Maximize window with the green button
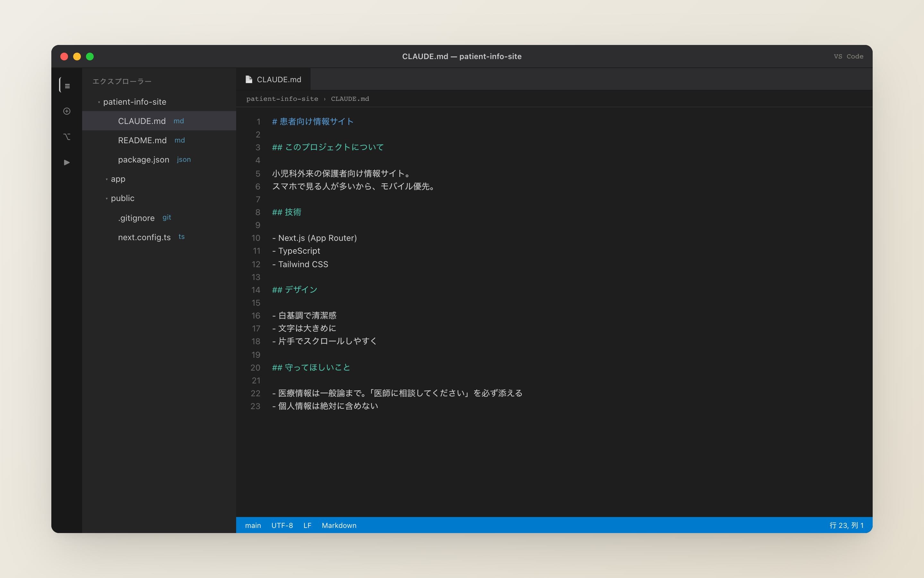The height and width of the screenshot is (578, 924). 90,57
